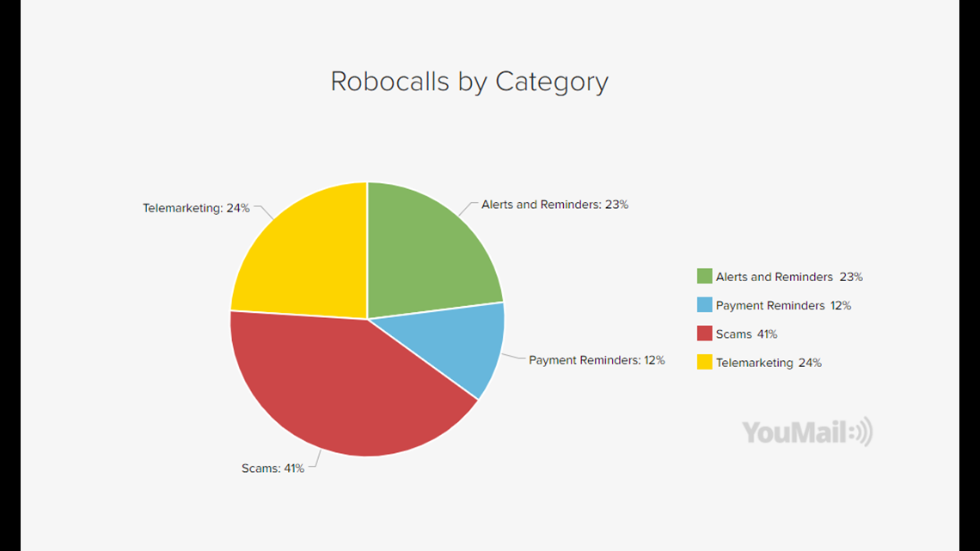
Task: Click the YouMail logo watermark
Action: 807,432
